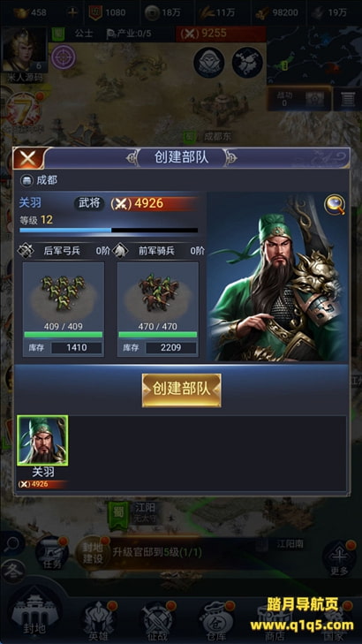This screenshot has width=362, height=644.
Task: Click the 封地建设 quest badge
Action: pos(93,552)
